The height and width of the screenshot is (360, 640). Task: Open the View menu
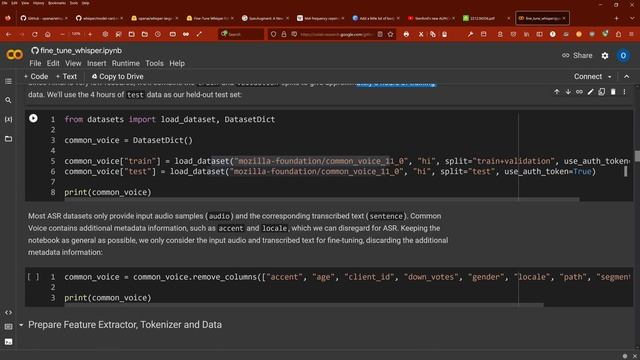click(x=73, y=63)
